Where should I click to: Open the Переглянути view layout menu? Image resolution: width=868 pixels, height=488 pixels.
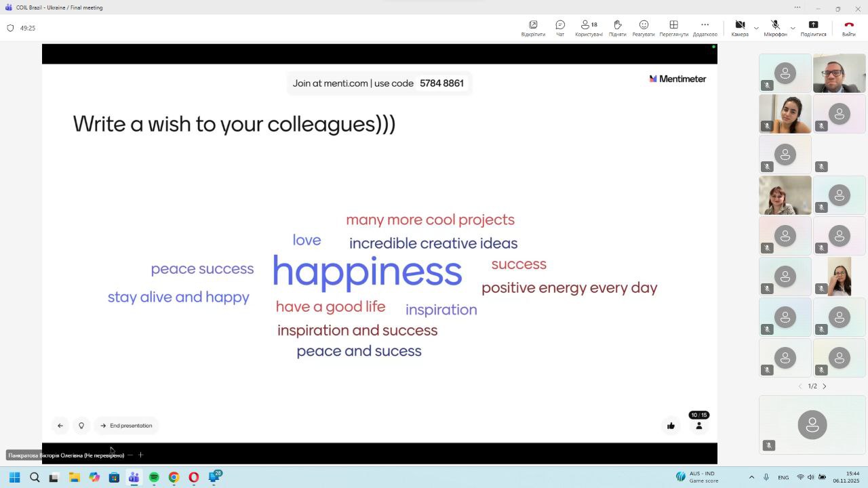[673, 25]
